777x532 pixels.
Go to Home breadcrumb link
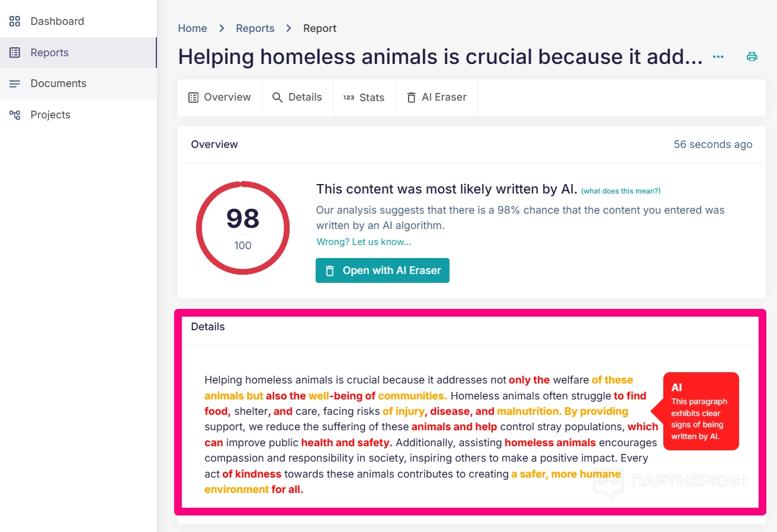pyautogui.click(x=192, y=28)
